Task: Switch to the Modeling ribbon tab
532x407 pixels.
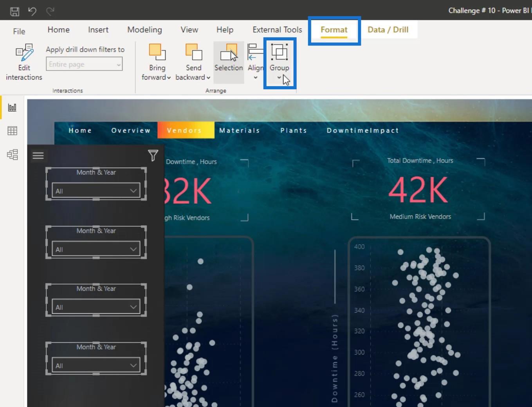Action: point(144,30)
